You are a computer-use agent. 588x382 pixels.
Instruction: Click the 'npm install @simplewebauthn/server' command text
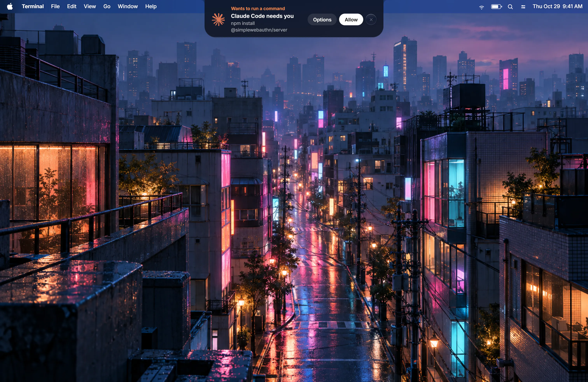(x=259, y=26)
